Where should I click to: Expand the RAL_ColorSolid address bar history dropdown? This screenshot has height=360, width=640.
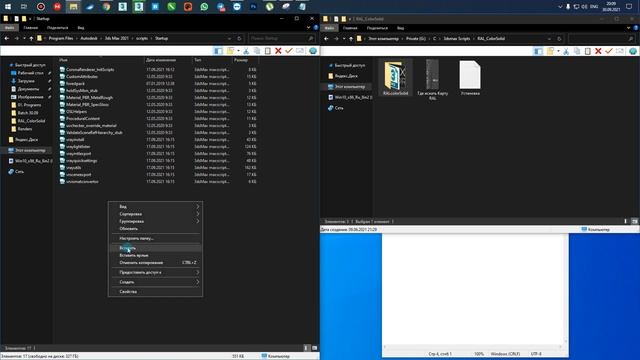coord(549,39)
